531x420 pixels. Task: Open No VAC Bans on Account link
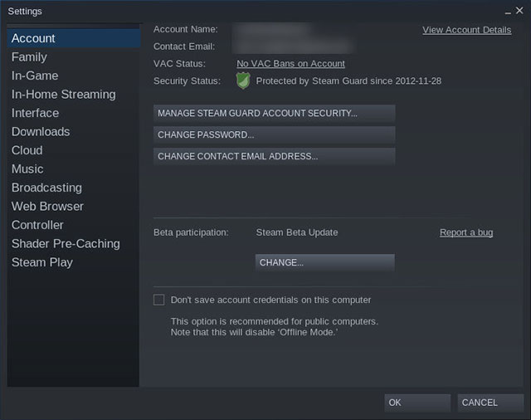[x=290, y=63]
